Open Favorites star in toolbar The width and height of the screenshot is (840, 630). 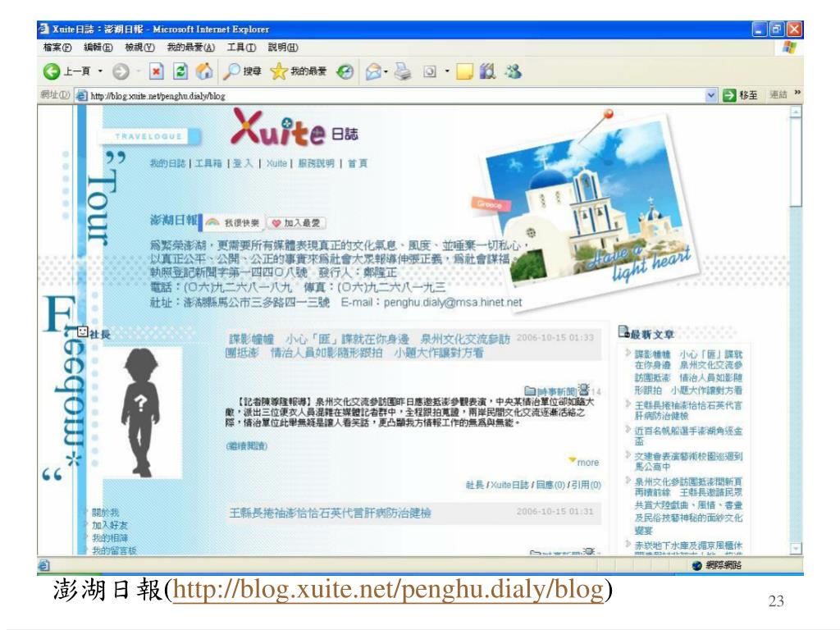(279, 71)
